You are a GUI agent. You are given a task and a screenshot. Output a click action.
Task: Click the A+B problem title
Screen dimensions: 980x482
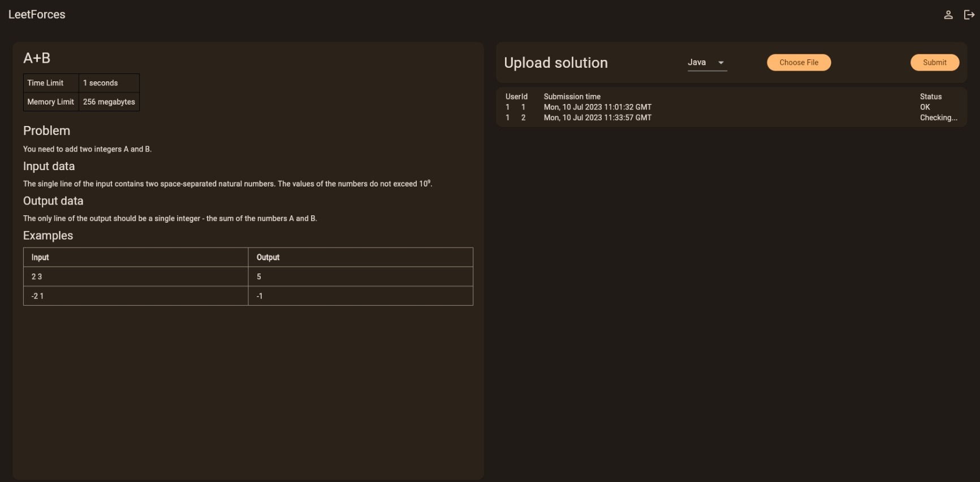pos(37,58)
